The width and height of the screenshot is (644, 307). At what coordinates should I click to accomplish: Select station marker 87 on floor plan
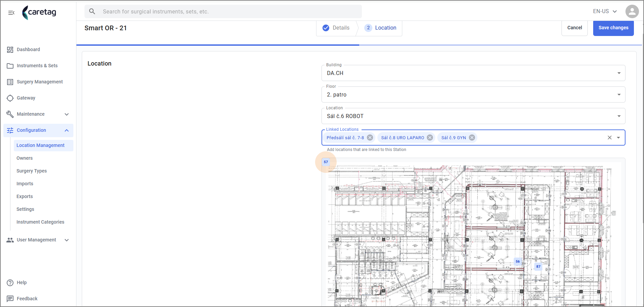[x=538, y=266]
